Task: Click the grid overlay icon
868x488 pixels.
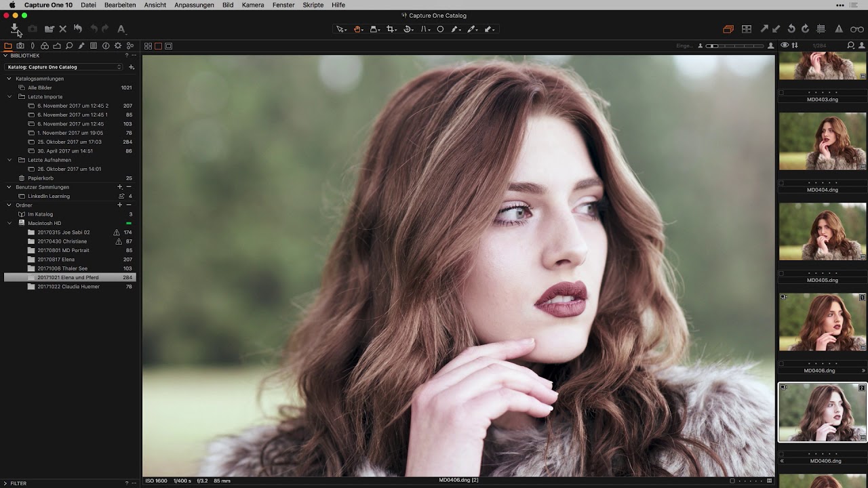Action: click(x=821, y=29)
